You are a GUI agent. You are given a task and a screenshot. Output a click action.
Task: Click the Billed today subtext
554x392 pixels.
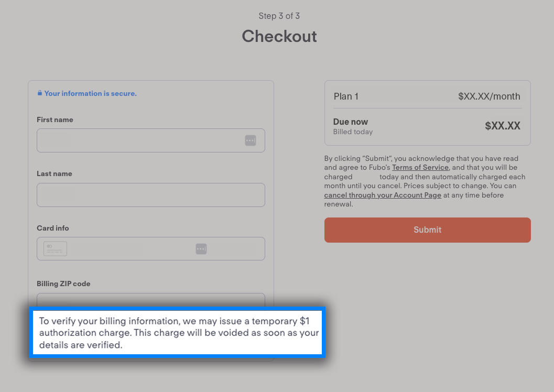[353, 132]
